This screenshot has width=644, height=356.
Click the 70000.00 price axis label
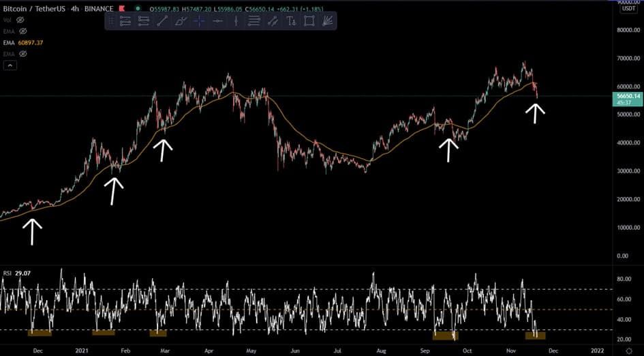(x=628, y=59)
